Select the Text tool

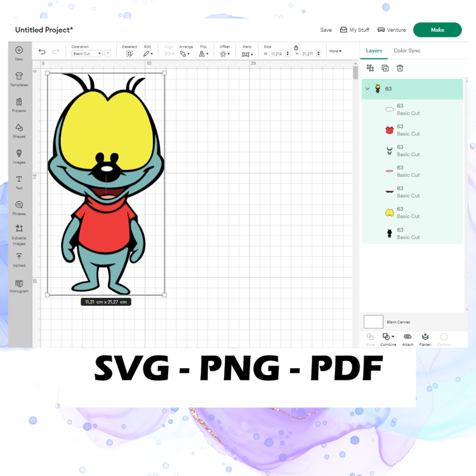pos(19,179)
